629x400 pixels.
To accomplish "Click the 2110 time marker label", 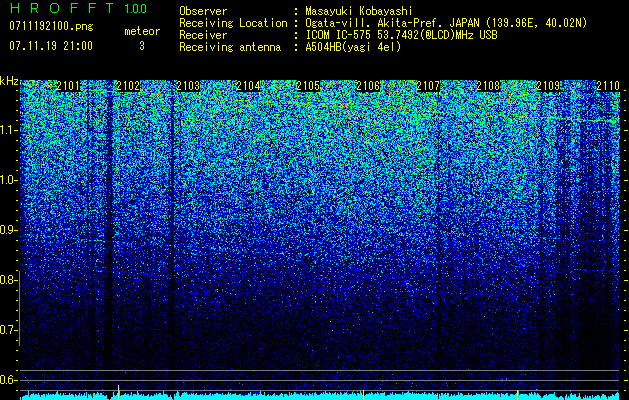I will pyautogui.click(x=608, y=86).
